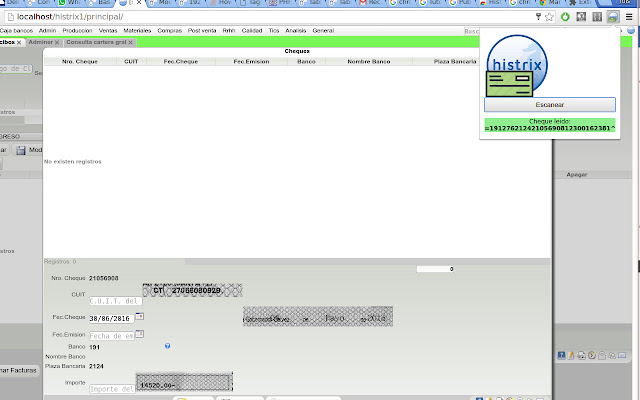Screen dimensions: 640x400
Task: Click the clock icon in right toolbar
Action: pos(592,356)
